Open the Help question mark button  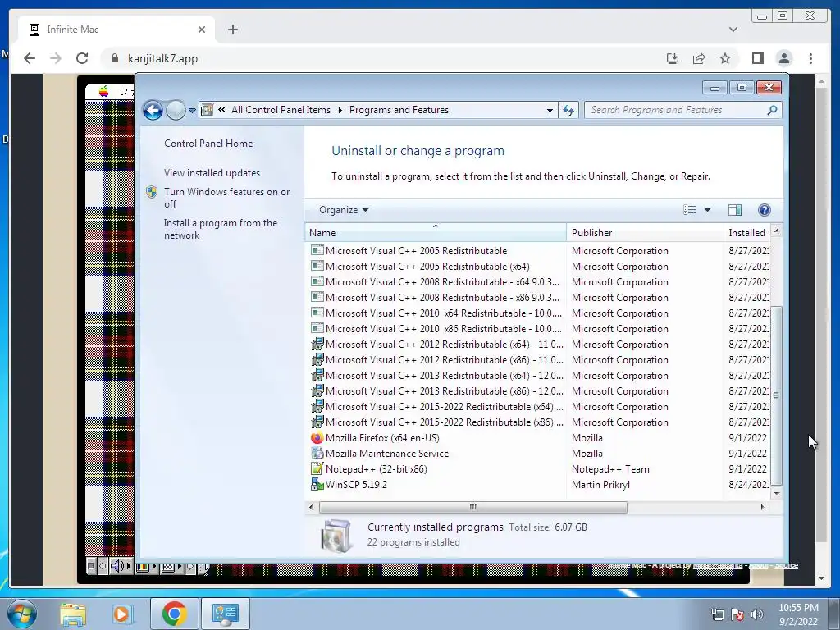[x=765, y=210]
